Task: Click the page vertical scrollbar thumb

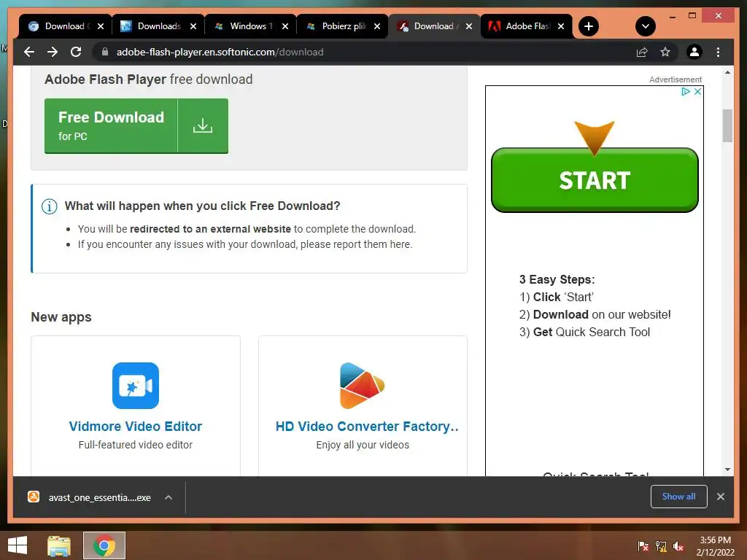Action: click(727, 125)
